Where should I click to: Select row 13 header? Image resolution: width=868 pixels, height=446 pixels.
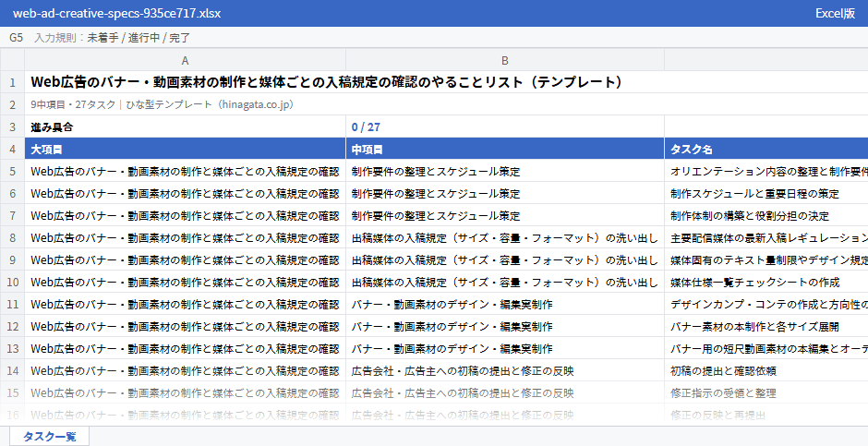tap(12, 348)
